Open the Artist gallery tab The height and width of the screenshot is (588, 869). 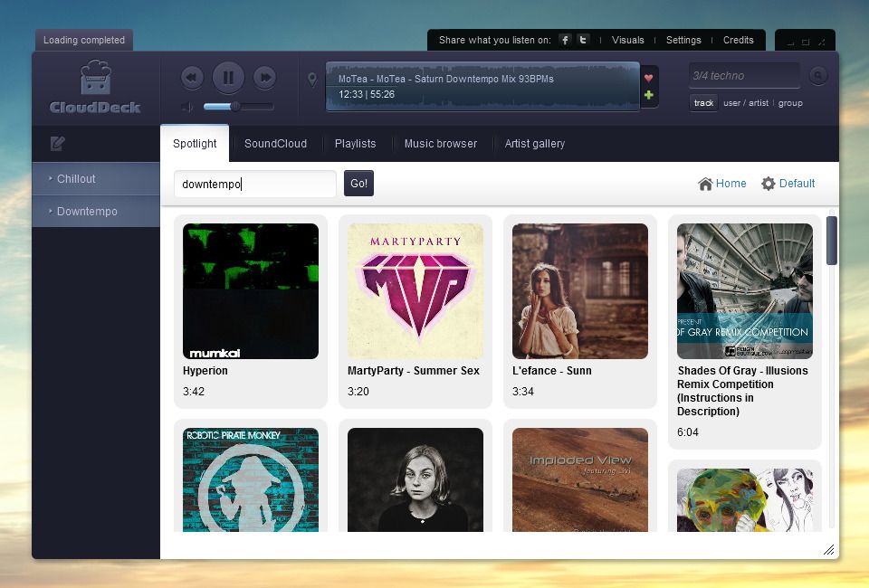click(534, 144)
